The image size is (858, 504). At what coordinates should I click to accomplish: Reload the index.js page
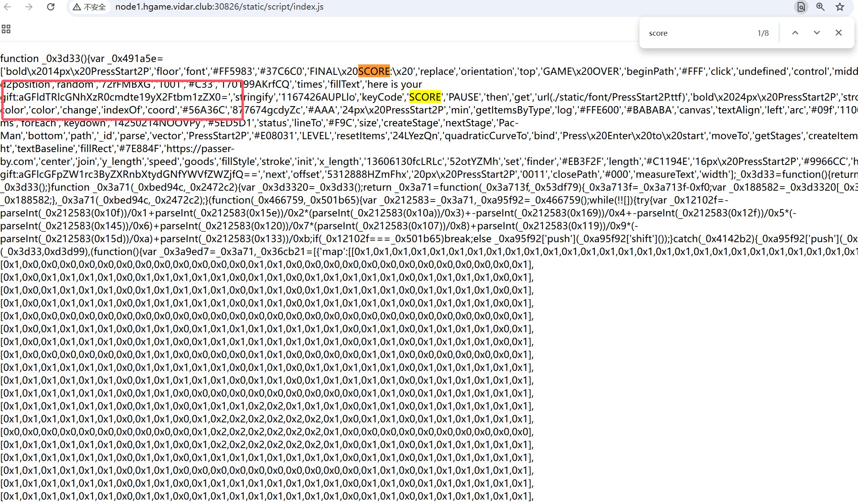[x=51, y=7]
